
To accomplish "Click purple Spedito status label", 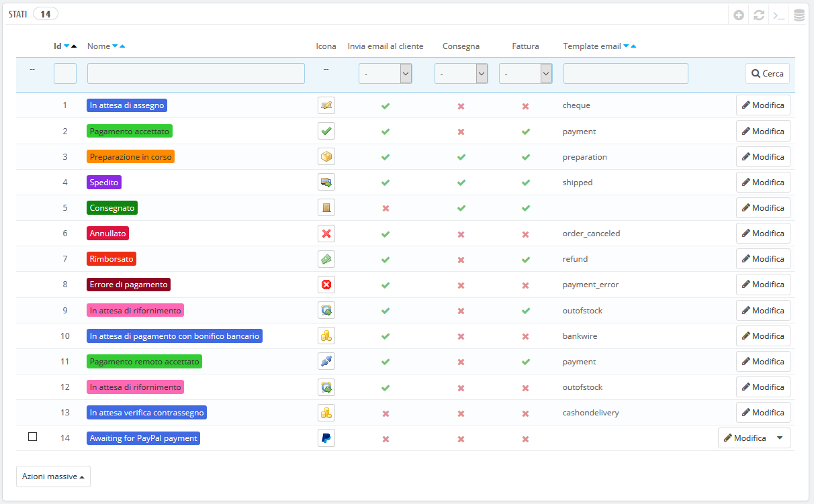I will 104,182.
